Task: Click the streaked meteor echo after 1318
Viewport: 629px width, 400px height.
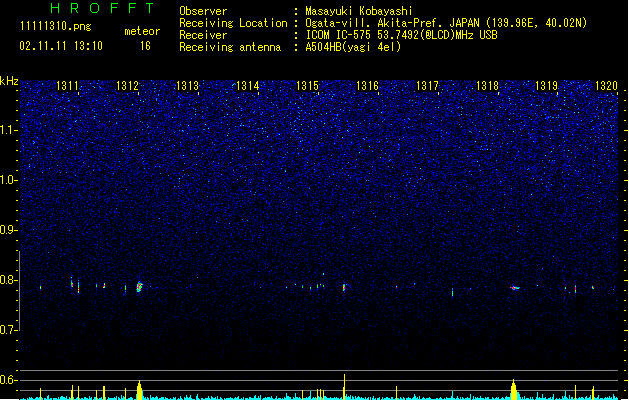Action: (515, 288)
